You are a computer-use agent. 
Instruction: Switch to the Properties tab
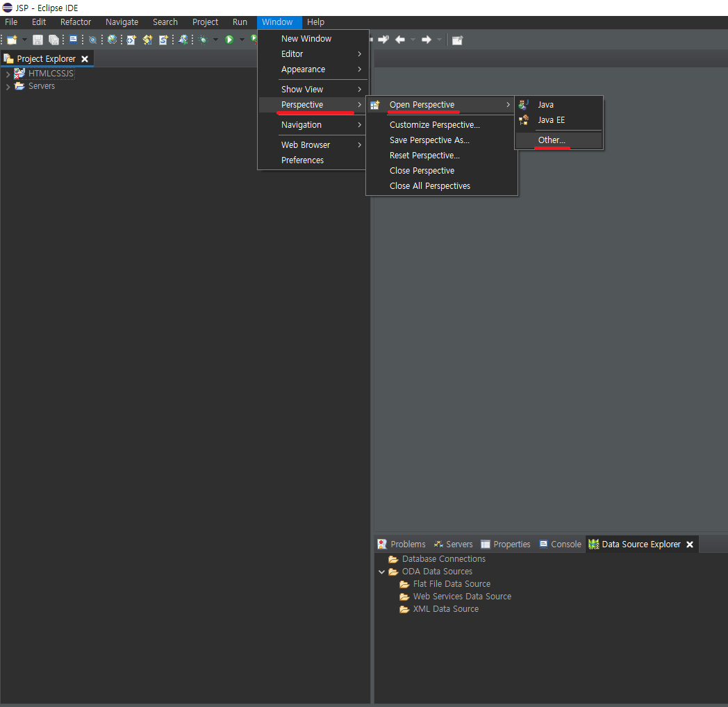[506, 544]
